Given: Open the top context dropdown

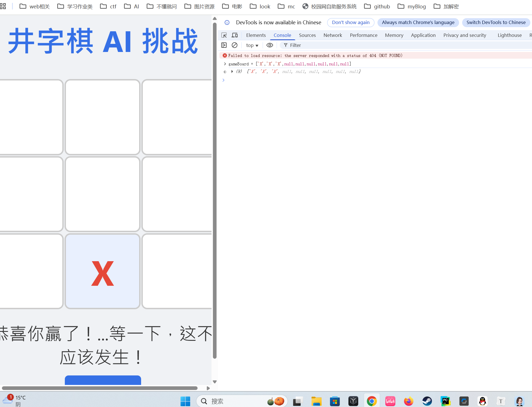Looking at the screenshot, I should [x=252, y=45].
